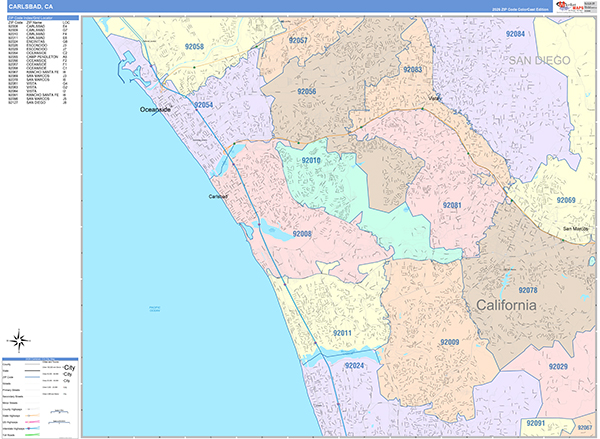Select the 92008 ZIP code label
Viewport: 600px width, 439px height.
[302, 233]
